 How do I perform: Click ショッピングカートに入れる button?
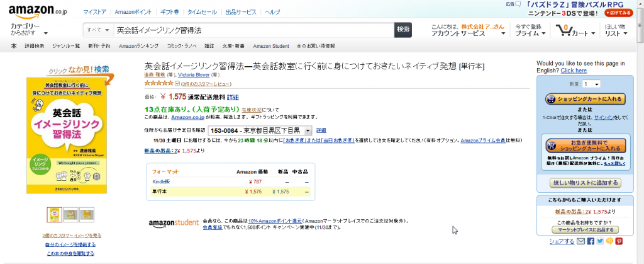click(x=586, y=99)
